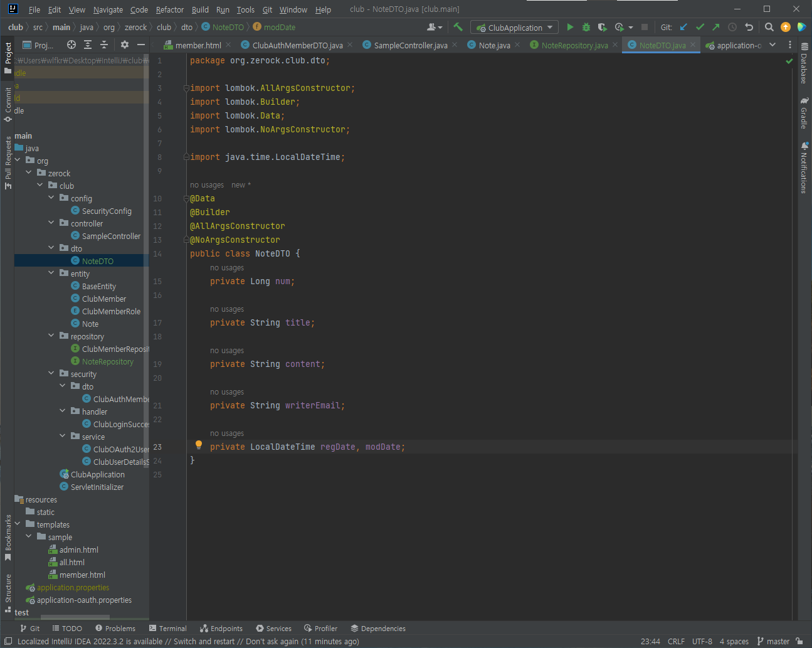Show Git history clock icon
812x648 pixels.
coord(732,27)
